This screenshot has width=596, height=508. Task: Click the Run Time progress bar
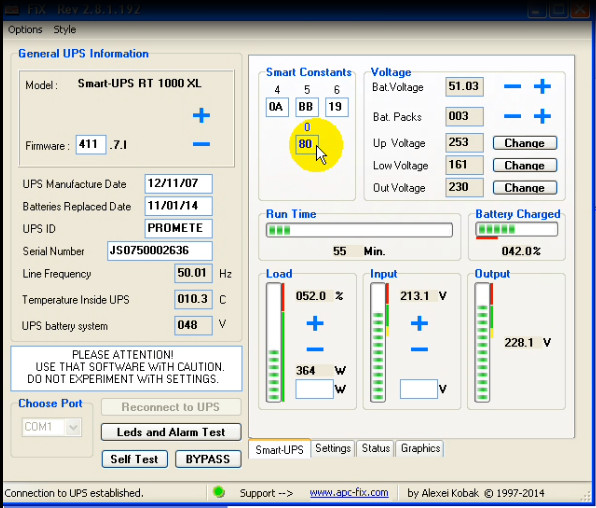(359, 230)
